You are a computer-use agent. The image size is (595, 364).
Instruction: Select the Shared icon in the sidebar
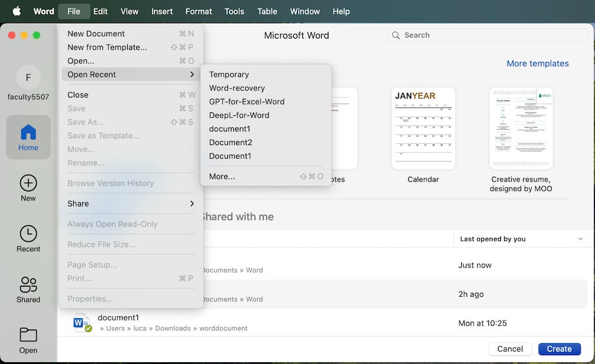[28, 285]
